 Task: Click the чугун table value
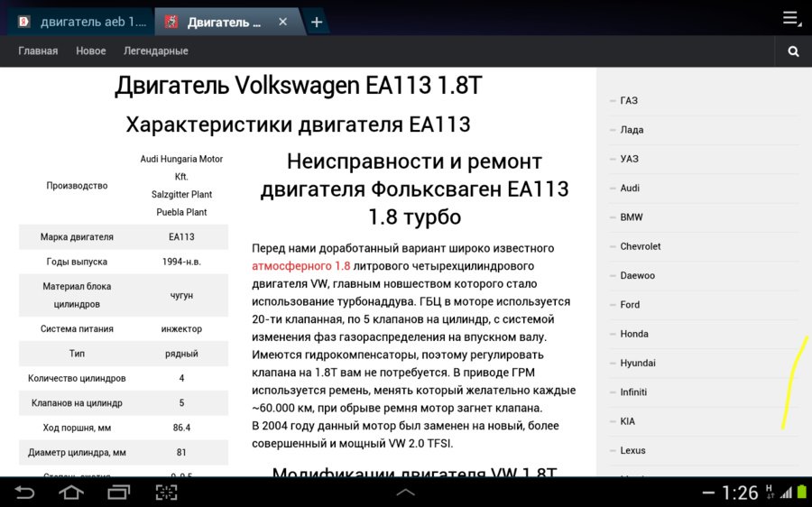point(181,295)
